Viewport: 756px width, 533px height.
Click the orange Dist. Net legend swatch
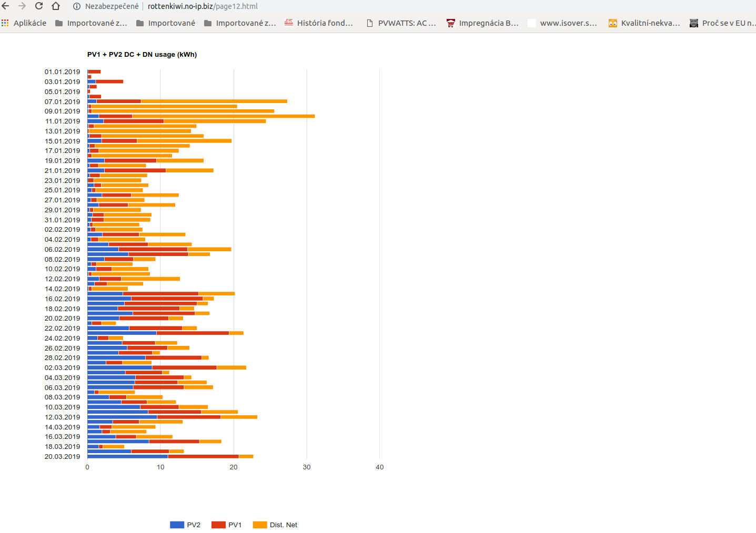coord(260,525)
